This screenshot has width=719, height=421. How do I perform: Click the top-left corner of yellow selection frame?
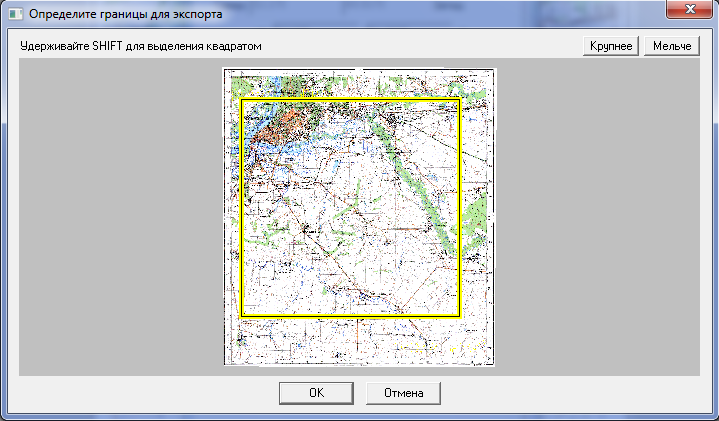242,100
